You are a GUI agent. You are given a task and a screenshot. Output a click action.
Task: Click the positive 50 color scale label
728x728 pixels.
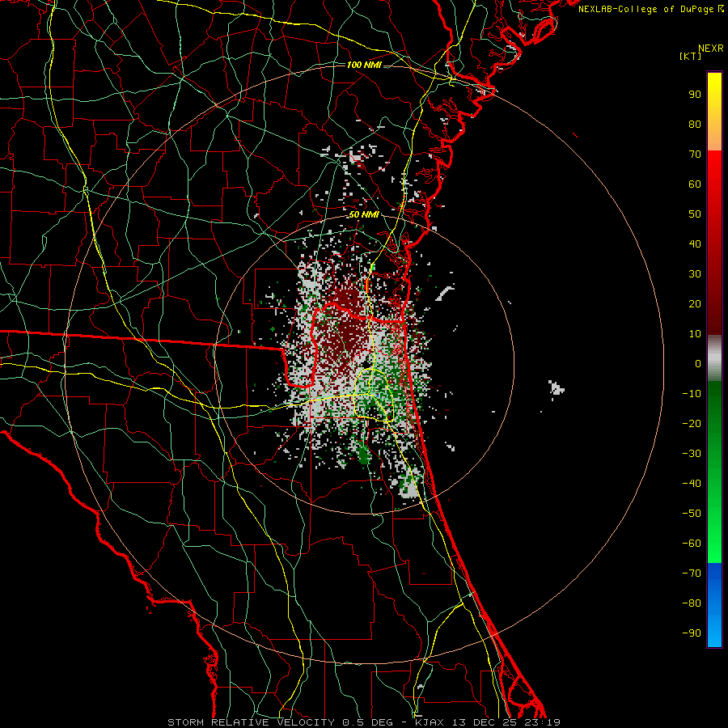pos(695,214)
